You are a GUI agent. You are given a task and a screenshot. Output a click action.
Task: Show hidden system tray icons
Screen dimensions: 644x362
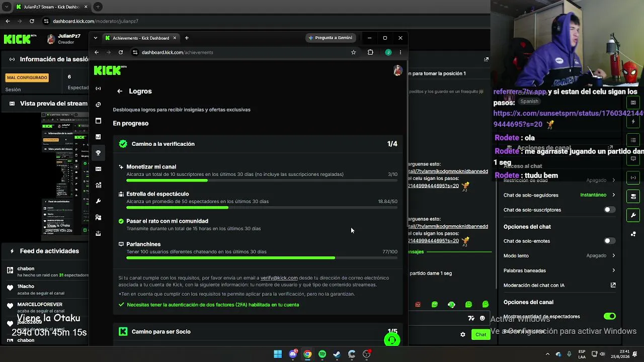point(547,354)
